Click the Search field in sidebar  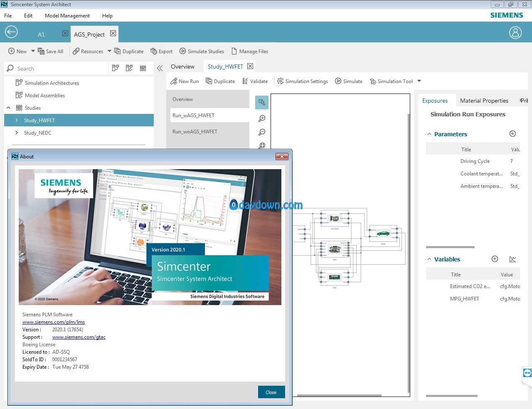point(56,68)
